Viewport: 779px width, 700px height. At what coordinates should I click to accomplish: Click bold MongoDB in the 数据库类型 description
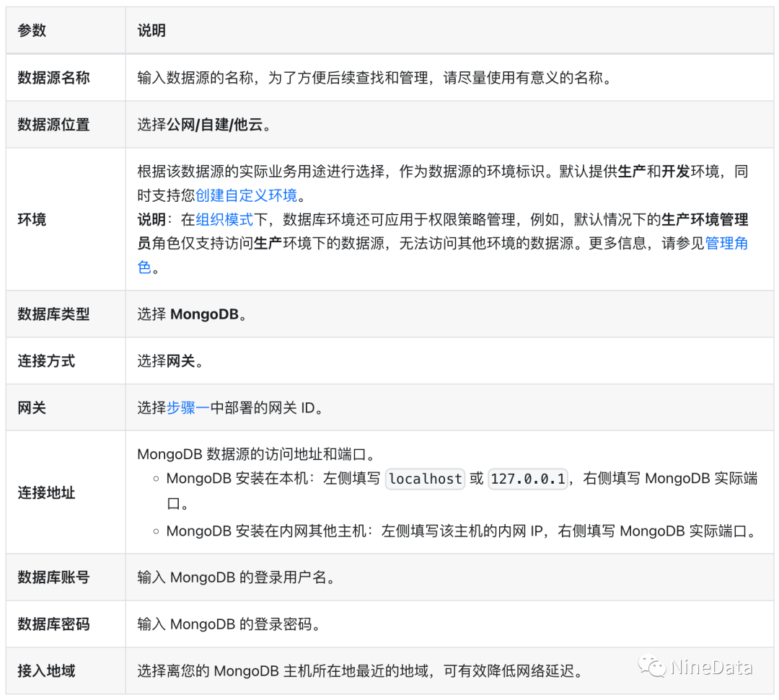click(204, 314)
